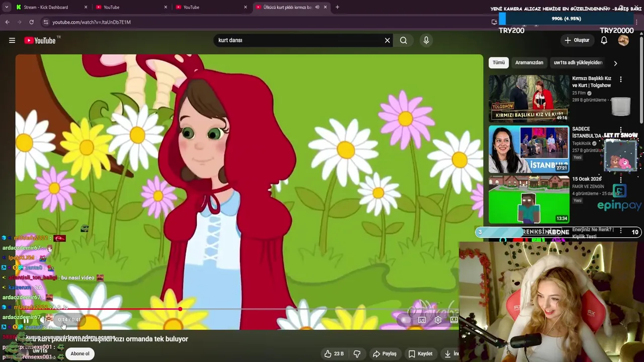Mute the playing tab via speaker icon
The width and height of the screenshot is (644, 362).
pos(317,7)
